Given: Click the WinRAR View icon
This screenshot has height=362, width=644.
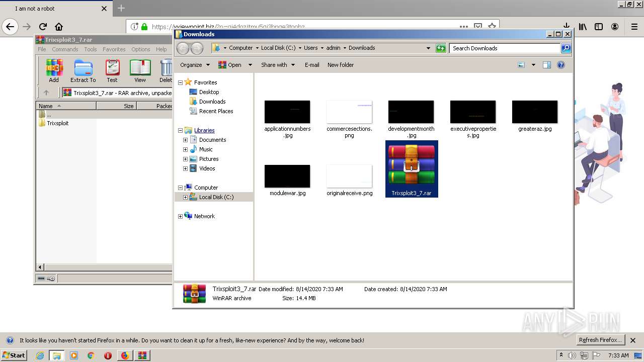Looking at the screenshot, I should [140, 70].
